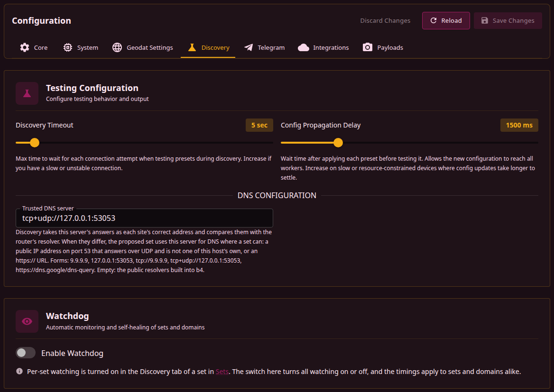Click the Configuration page title
Image resolution: width=554 pixels, height=392 pixels.
[x=41, y=20]
